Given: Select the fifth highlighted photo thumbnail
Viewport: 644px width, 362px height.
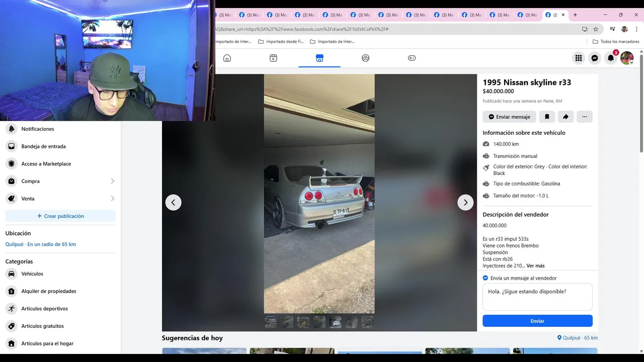Looking at the screenshot, I should coord(335,322).
